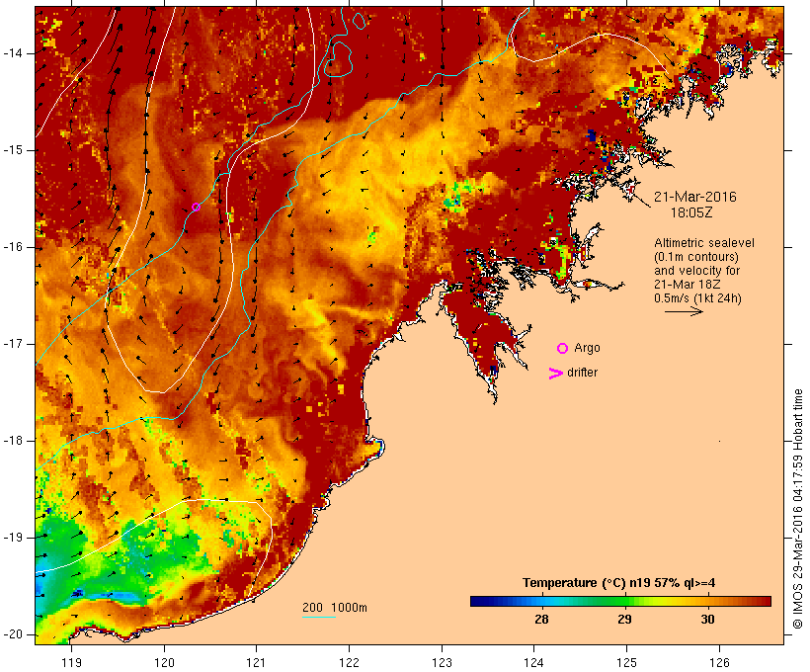Click the Argo float marker on the map
Viewport: 810px width, 672px height.
click(x=196, y=208)
